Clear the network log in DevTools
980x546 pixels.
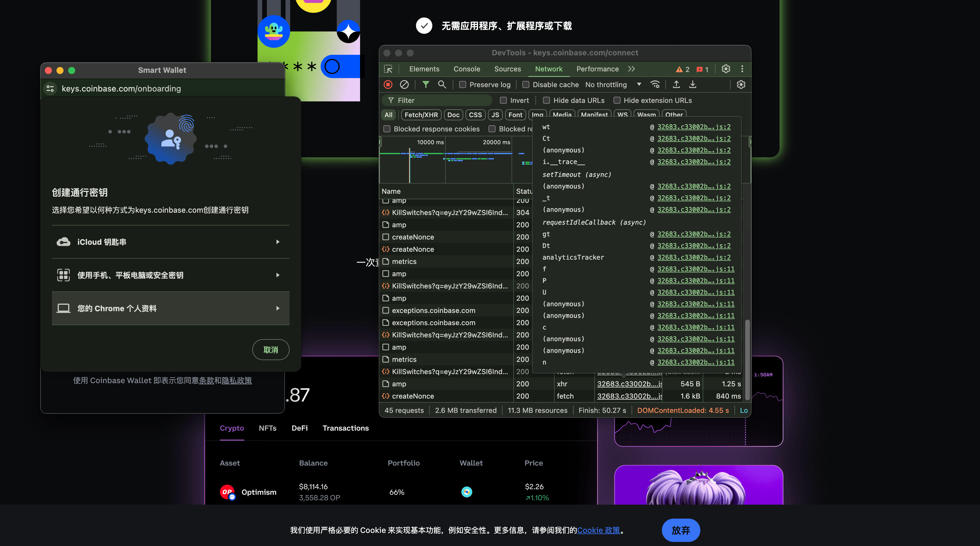[x=404, y=84]
